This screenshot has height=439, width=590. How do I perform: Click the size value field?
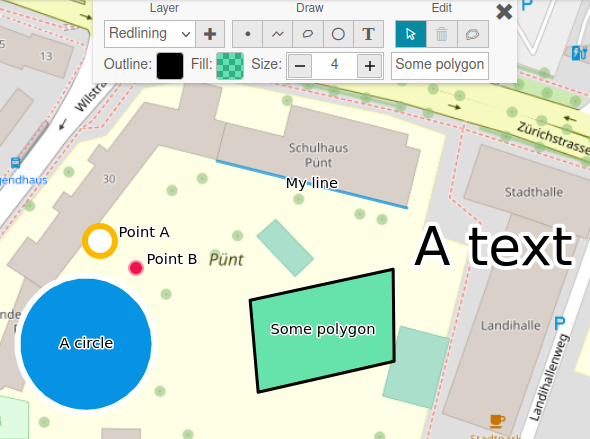[x=334, y=65]
